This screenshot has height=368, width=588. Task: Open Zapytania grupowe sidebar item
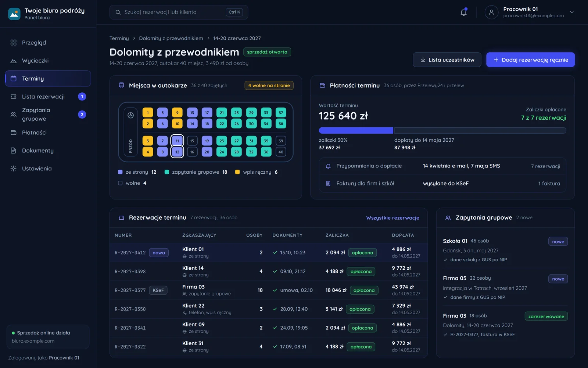click(48, 114)
